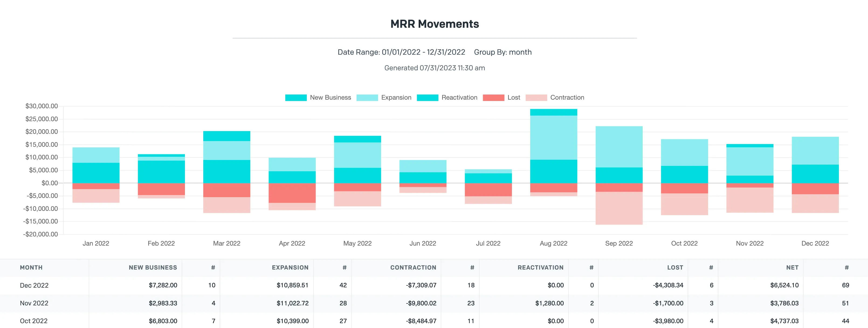868x328 pixels.
Task: Click the Jul 2022 axis label
Action: pos(488,243)
